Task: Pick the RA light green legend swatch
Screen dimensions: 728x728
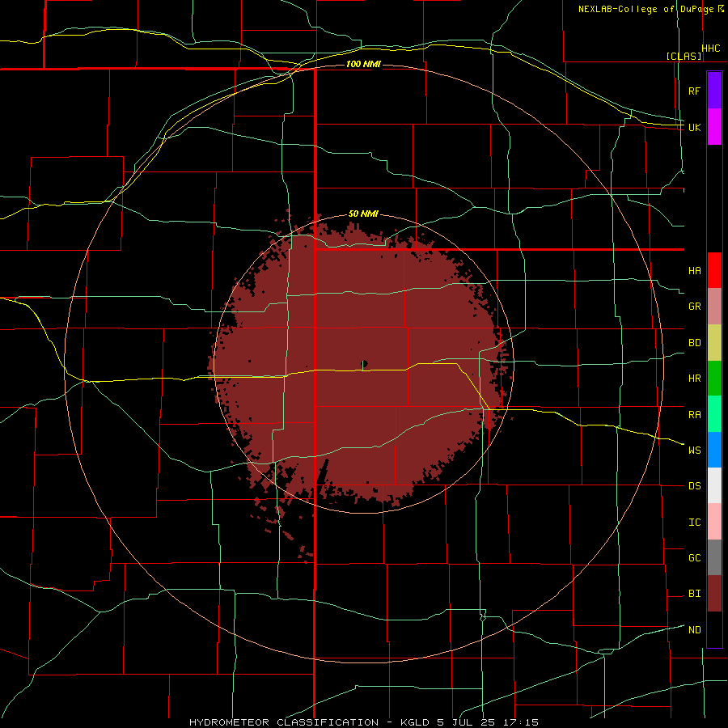Action: [x=714, y=414]
